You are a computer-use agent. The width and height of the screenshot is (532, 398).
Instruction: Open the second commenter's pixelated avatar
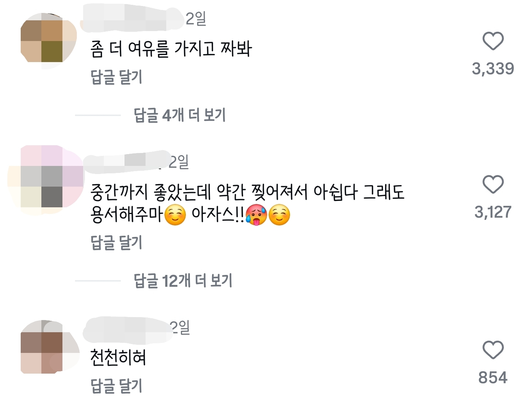(46, 180)
